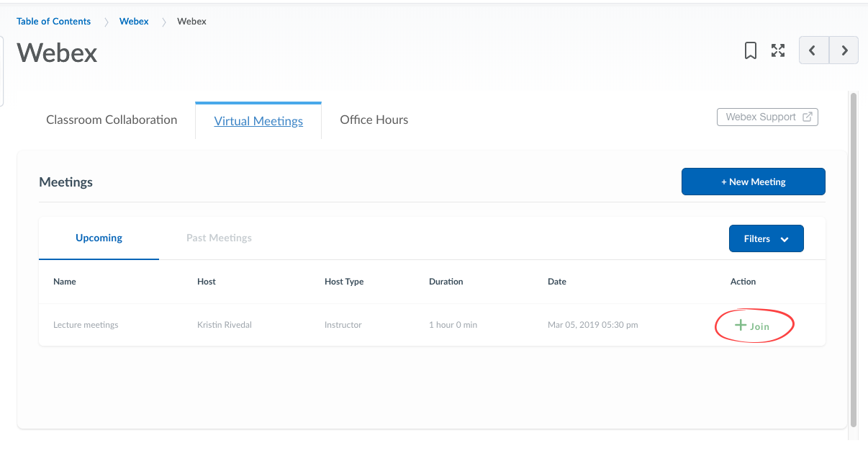This screenshot has height=456, width=868.
Task: Open Webex page in fullscreen view
Action: (778, 50)
